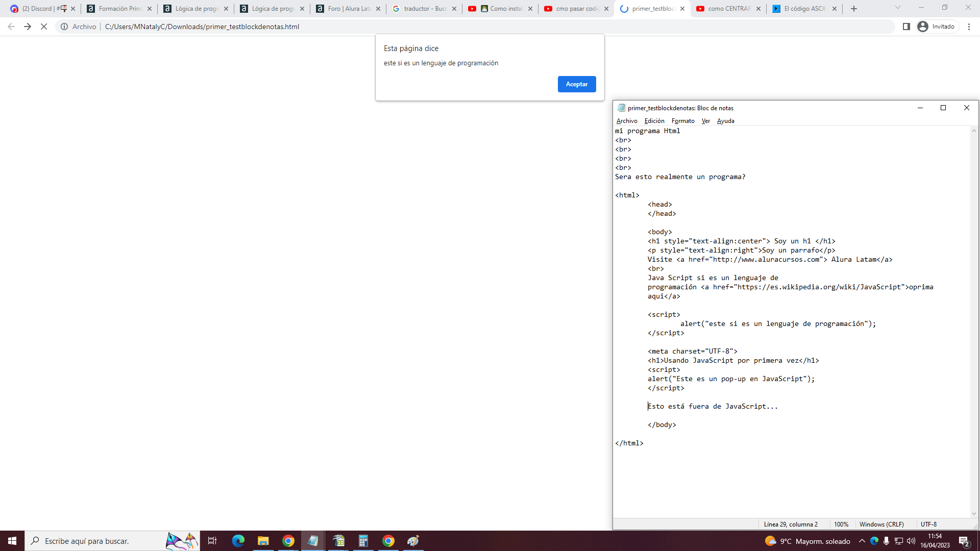Open the Invitado profile button
980x551 pixels.
pos(937,27)
